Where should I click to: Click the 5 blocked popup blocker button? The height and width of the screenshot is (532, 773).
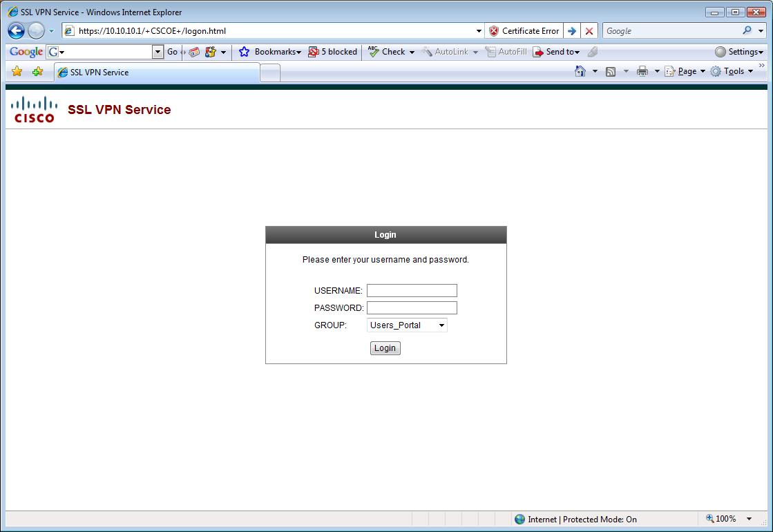point(332,51)
